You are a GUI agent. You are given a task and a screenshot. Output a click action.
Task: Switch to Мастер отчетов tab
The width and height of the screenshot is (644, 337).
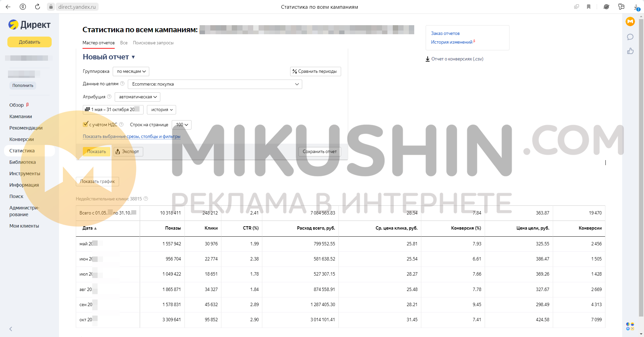click(99, 43)
